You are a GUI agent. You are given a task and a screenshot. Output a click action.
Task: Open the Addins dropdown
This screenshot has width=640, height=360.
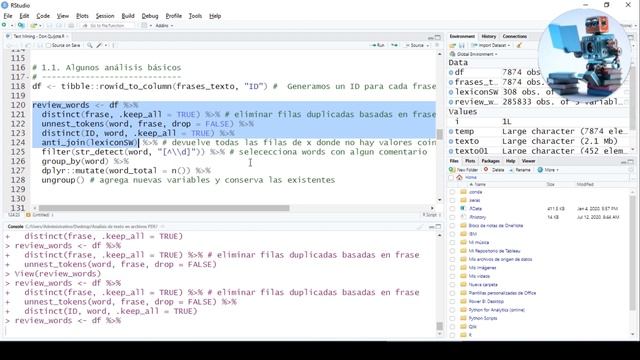(164, 25)
